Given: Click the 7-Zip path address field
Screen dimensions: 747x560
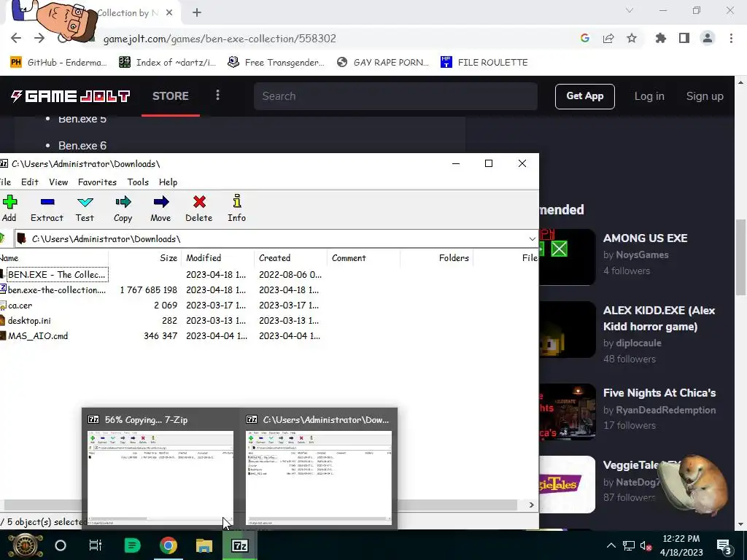Looking at the screenshot, I should click(271, 238).
